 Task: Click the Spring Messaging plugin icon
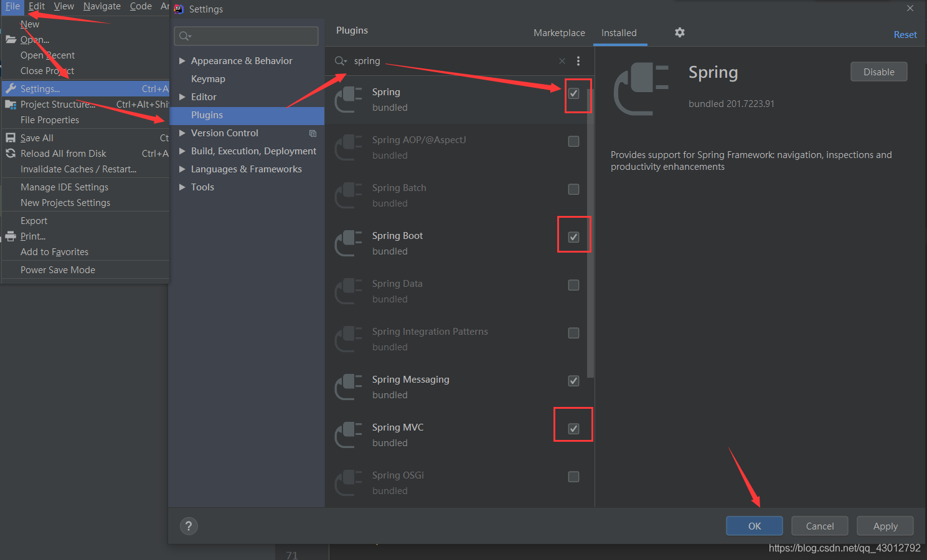349,387
